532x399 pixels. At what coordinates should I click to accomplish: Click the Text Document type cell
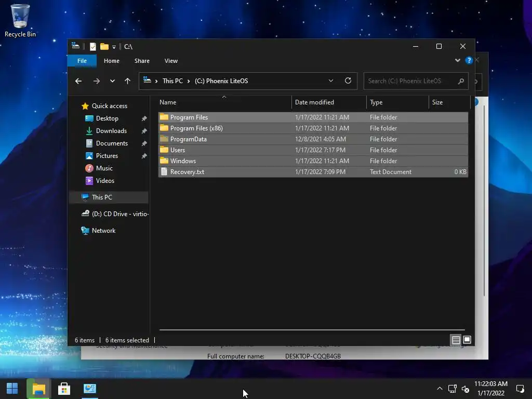[391, 171]
